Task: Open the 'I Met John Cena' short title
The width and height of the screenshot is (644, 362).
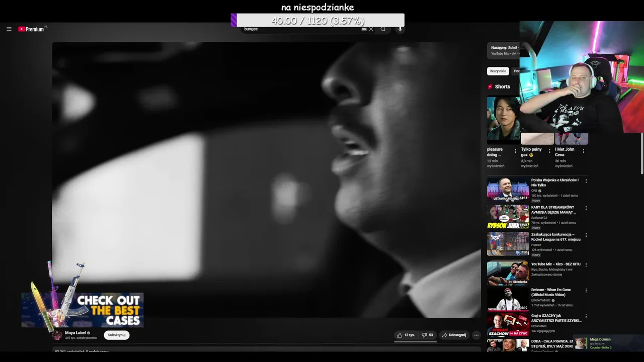Action: (x=565, y=152)
